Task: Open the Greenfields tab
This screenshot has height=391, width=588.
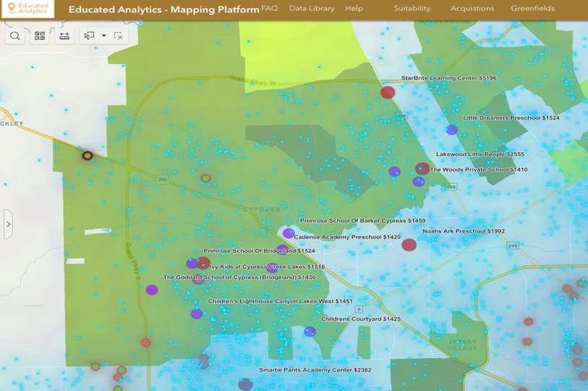Action: 532,9
